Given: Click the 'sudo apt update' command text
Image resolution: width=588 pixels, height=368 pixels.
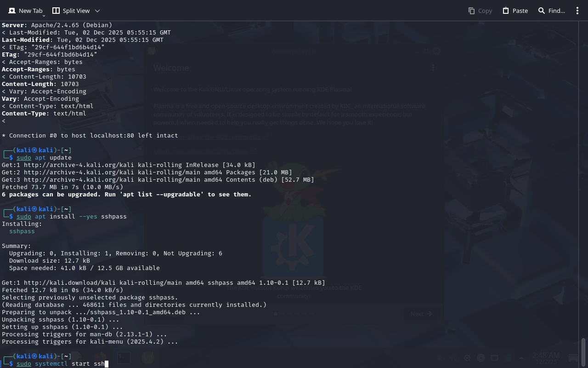Looking at the screenshot, I should click(44, 158).
